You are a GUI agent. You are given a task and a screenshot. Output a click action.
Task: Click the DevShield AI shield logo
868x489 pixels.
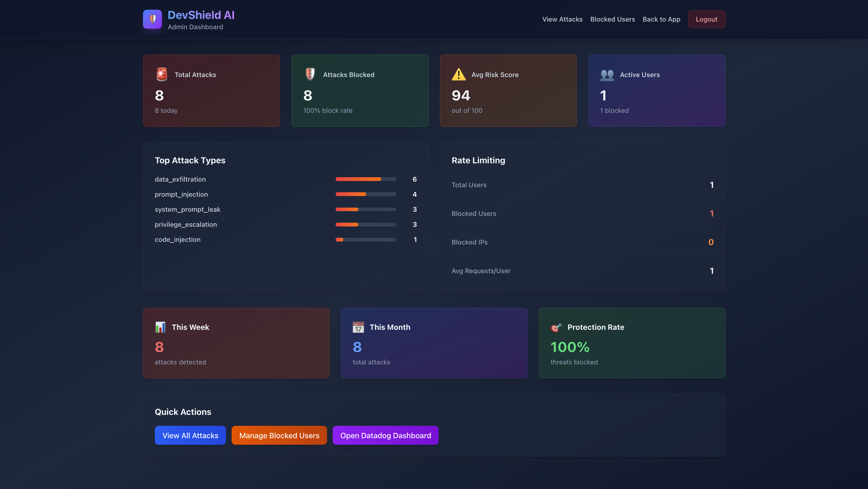[152, 19]
